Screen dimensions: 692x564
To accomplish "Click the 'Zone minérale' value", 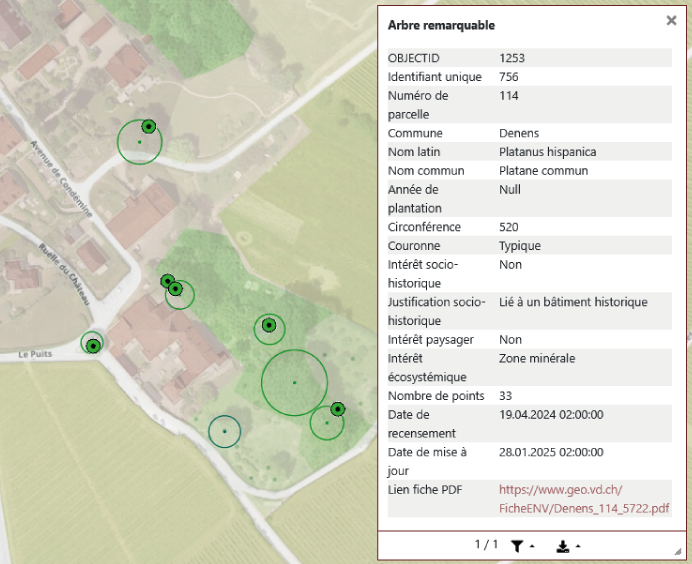I will [537, 358].
